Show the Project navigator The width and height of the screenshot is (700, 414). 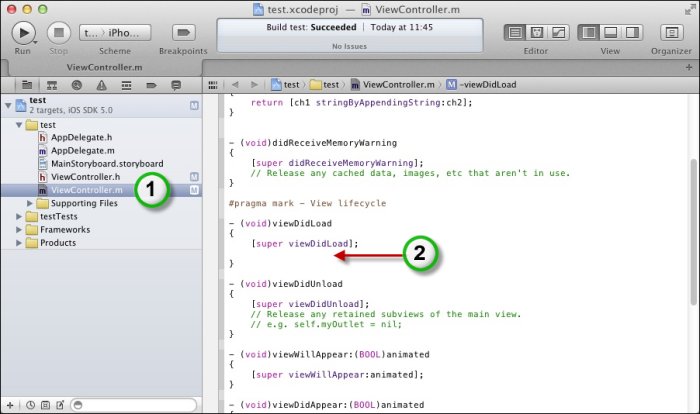click(27, 85)
